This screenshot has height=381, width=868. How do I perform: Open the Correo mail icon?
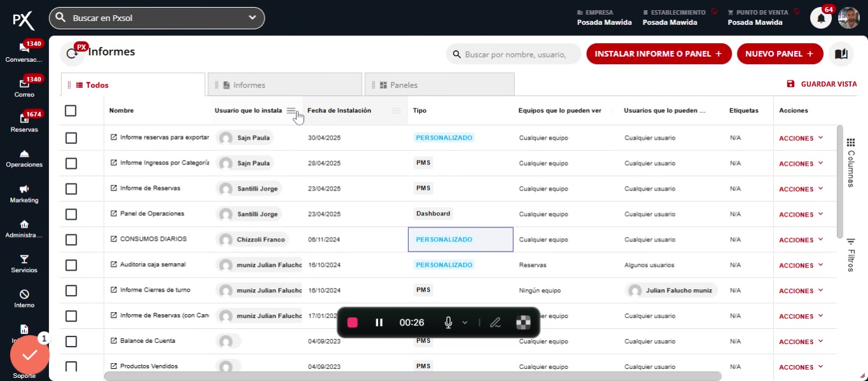[x=24, y=85]
